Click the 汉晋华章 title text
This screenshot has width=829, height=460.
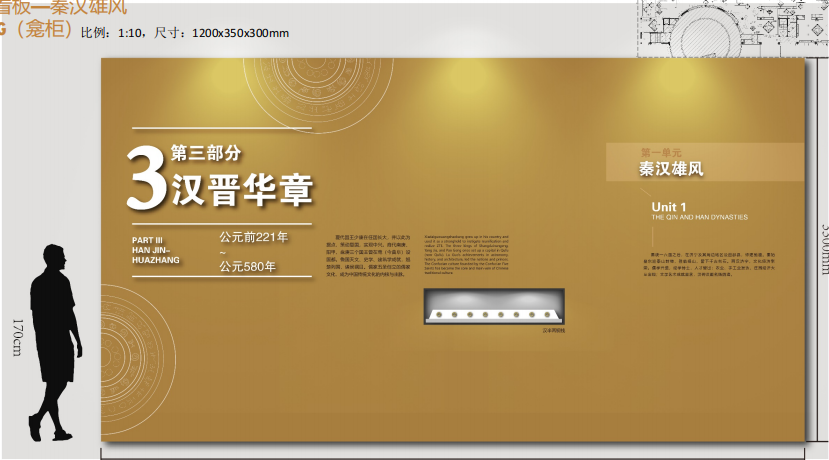tap(243, 189)
